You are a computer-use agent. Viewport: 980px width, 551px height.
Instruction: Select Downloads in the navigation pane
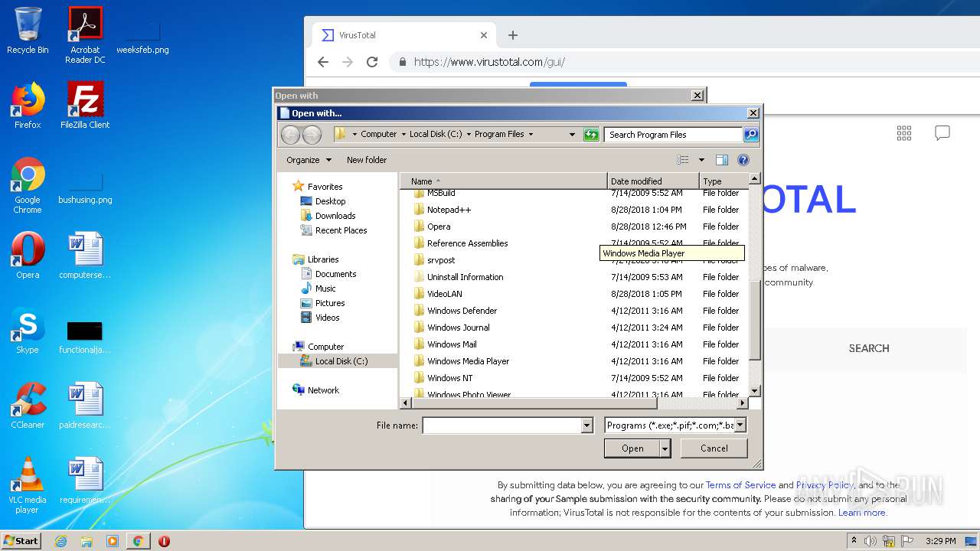pyautogui.click(x=335, y=216)
